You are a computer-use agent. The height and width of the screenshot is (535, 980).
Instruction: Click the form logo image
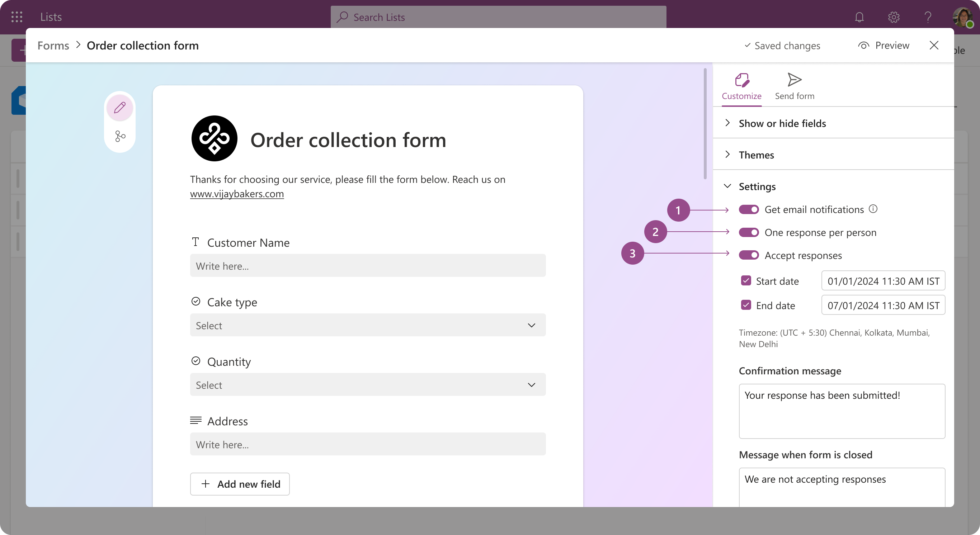[214, 138]
